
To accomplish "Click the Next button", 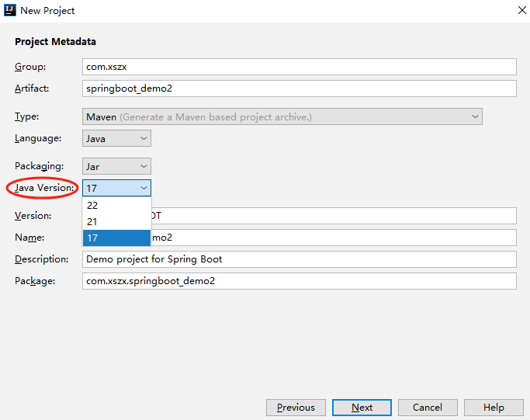I will [x=362, y=408].
